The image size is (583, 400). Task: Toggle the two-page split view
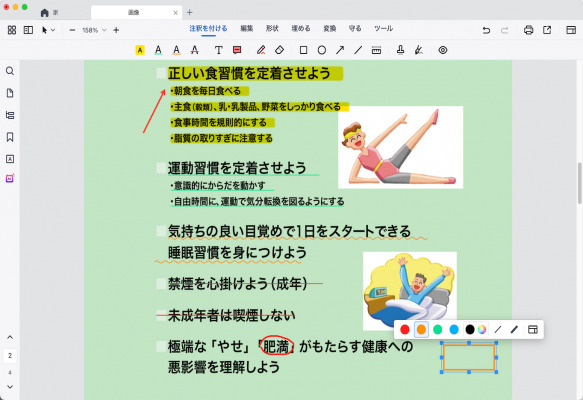pyautogui.click(x=28, y=30)
